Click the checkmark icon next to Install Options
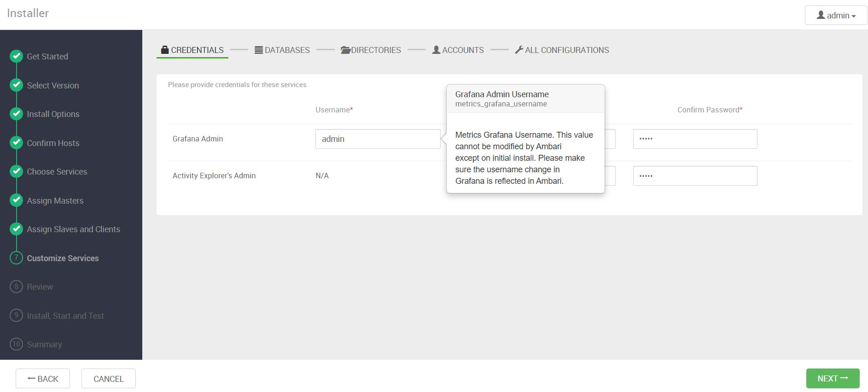Viewport: 868px width, 392px height. (x=17, y=114)
